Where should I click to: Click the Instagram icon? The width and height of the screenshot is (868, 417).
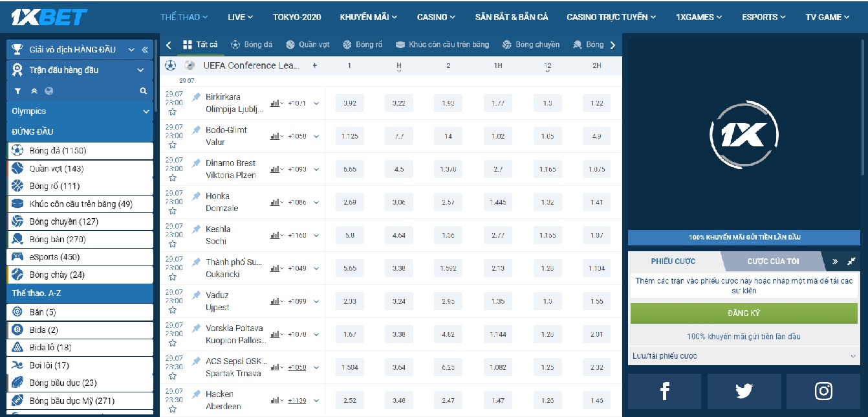[823, 390]
